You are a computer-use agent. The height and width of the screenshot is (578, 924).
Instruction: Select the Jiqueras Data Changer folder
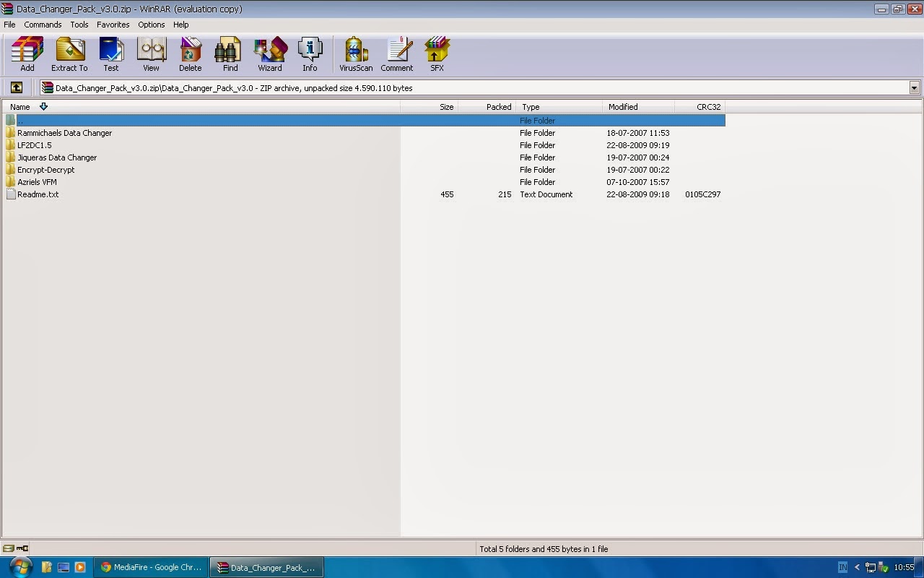click(x=57, y=158)
